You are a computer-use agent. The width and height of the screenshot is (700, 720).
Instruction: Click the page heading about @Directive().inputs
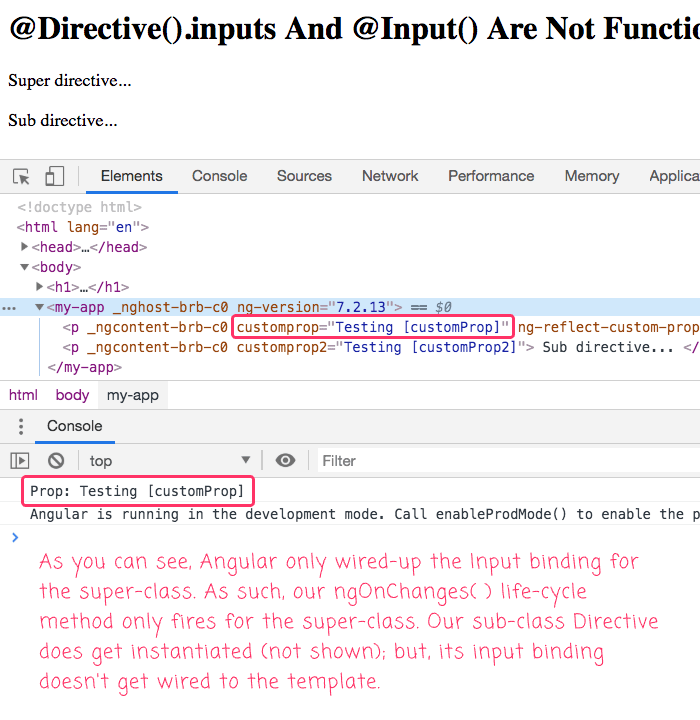354,29
